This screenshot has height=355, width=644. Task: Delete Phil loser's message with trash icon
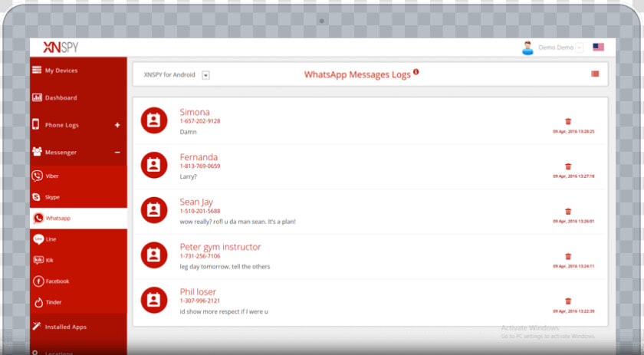568,301
